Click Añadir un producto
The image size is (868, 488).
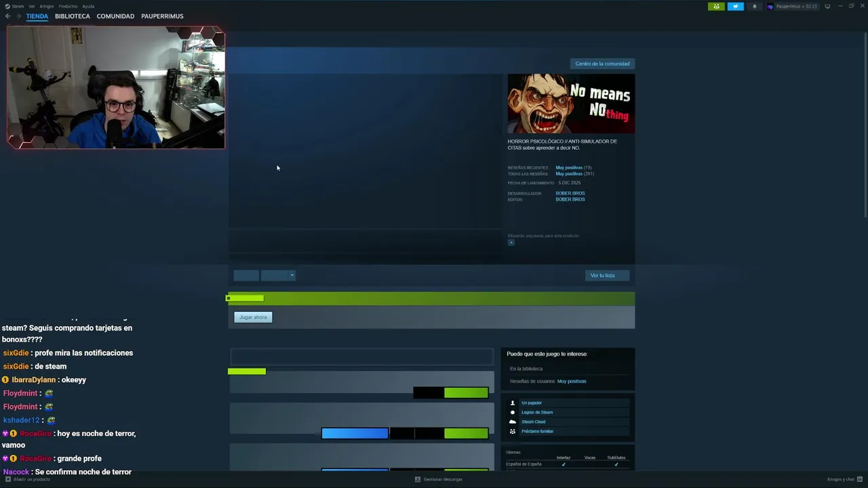tap(32, 479)
